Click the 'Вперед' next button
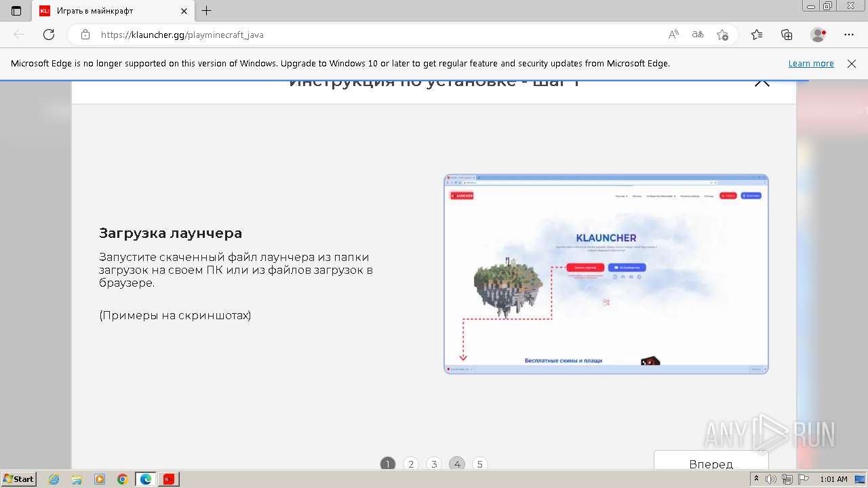Screen dimensions: 868x488 [711, 461]
